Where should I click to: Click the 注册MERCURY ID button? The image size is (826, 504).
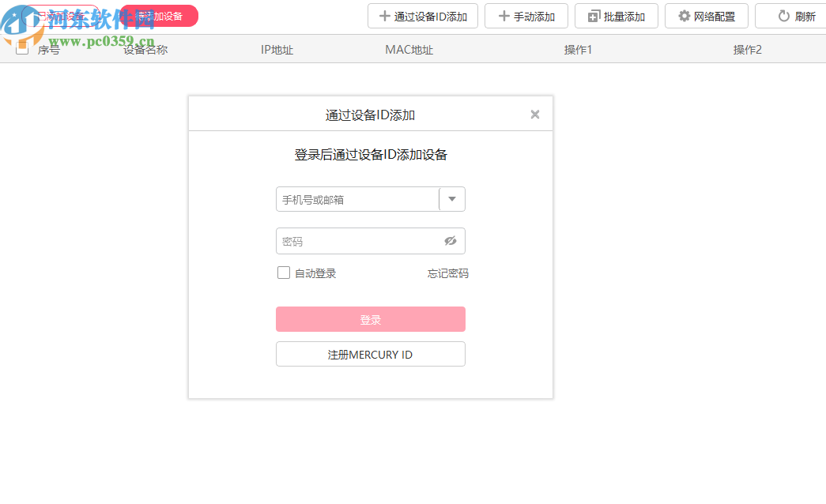tap(370, 354)
